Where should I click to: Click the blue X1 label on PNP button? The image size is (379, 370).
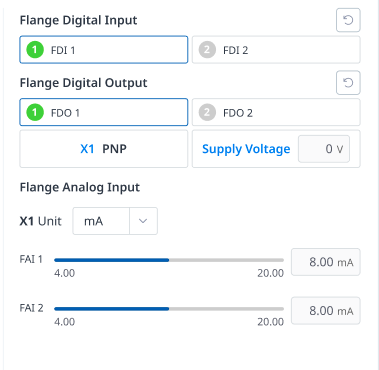tap(87, 149)
